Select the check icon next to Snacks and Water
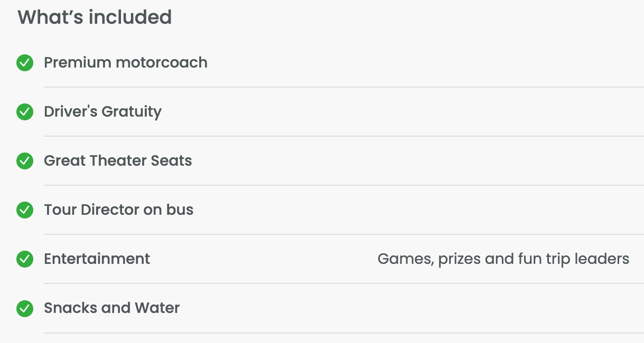Screen dimensions: 644x343 pos(25,308)
